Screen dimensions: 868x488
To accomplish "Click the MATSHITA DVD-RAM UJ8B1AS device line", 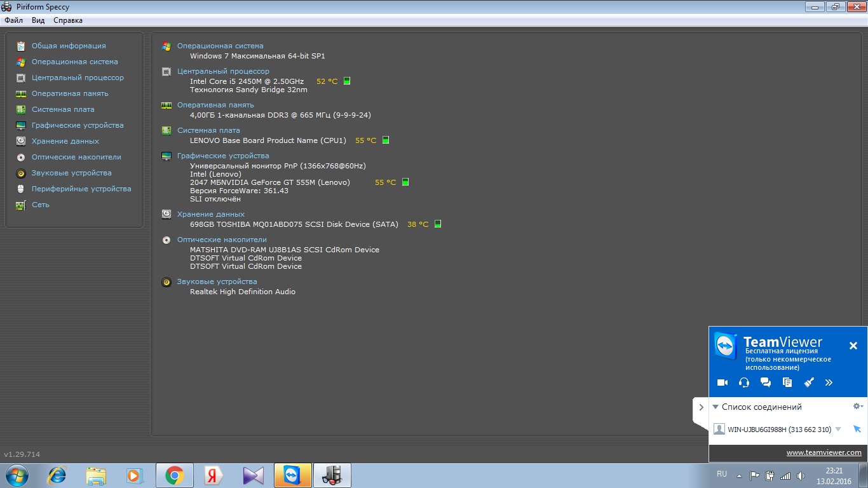I will click(285, 250).
